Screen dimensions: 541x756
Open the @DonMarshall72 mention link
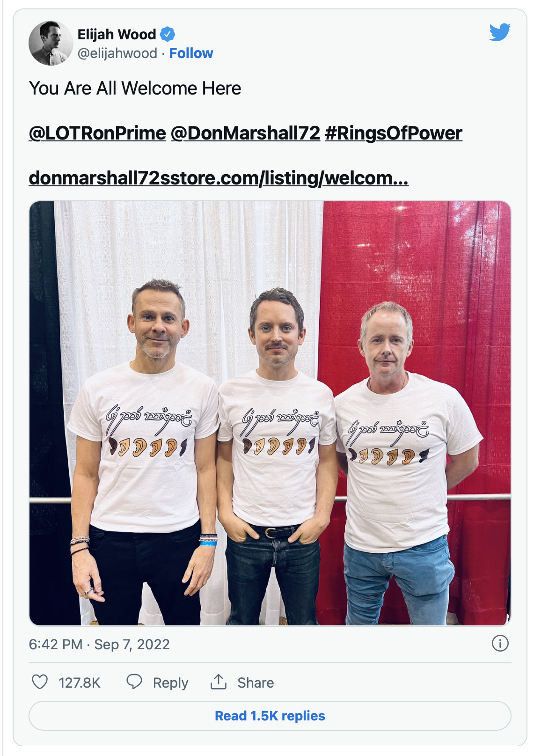245,133
